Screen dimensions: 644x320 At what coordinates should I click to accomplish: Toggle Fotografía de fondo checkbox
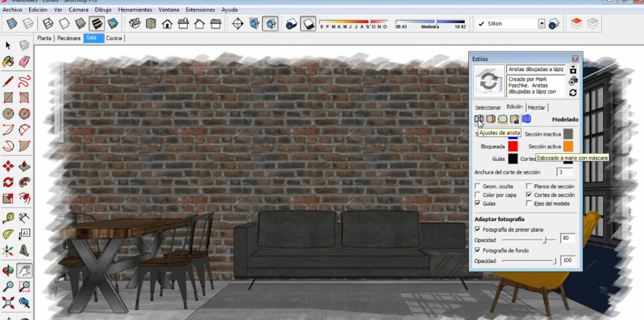[478, 250]
